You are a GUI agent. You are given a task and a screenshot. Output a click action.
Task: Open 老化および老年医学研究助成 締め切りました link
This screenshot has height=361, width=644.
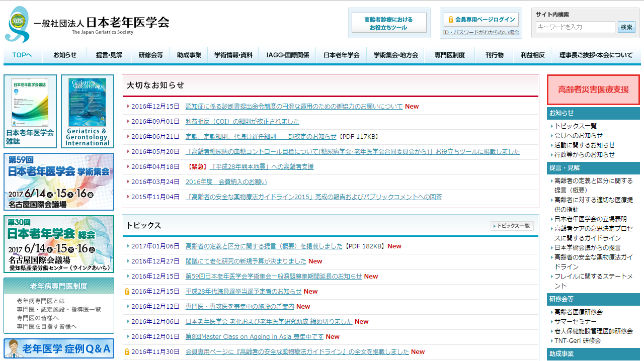pos(269,322)
